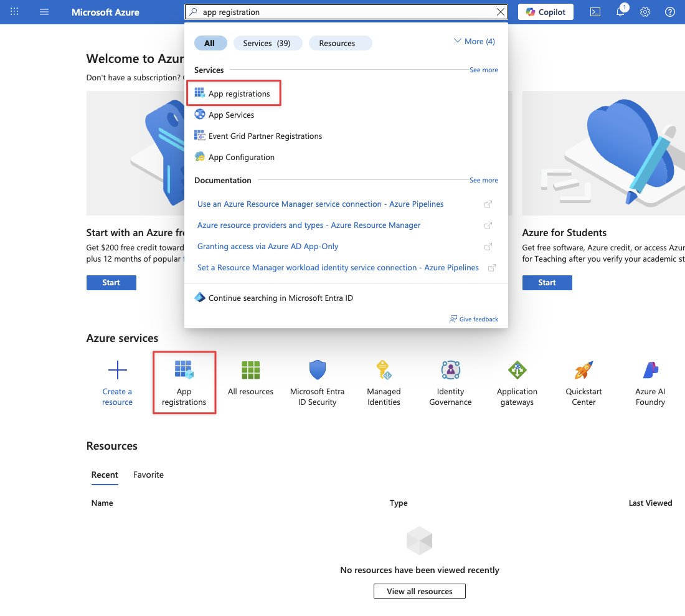Click the App Configuration result icon
This screenshot has height=616, width=685.
point(200,156)
